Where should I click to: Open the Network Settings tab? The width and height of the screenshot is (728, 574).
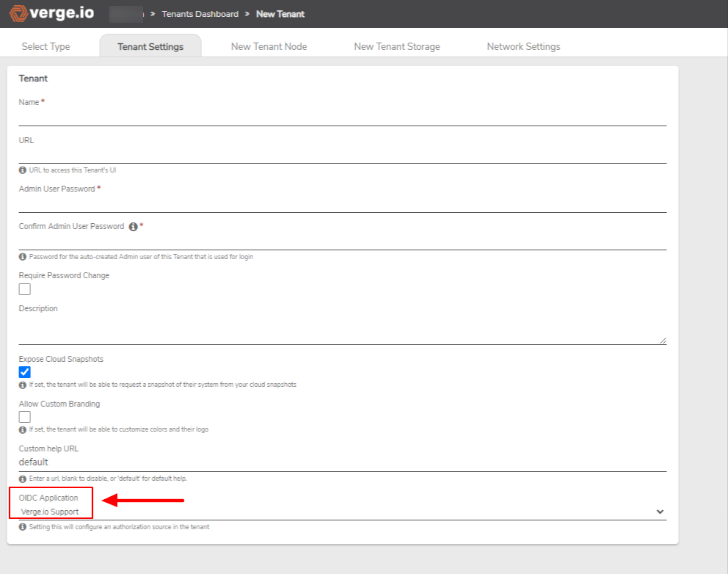click(x=523, y=45)
